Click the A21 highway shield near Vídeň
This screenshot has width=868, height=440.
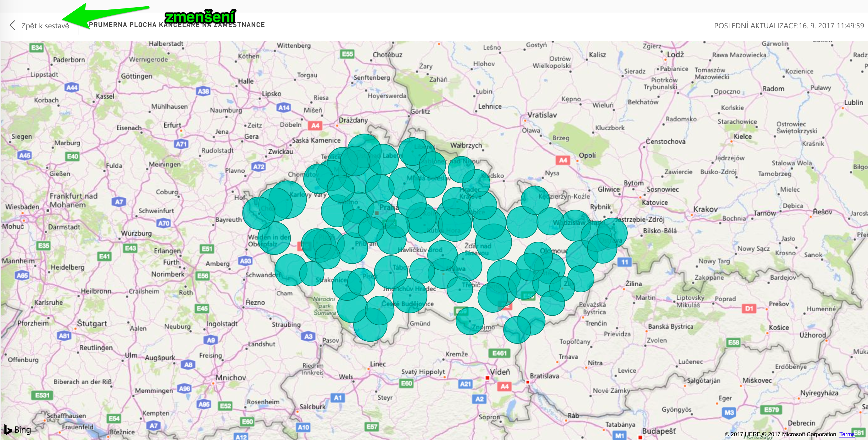tap(465, 384)
